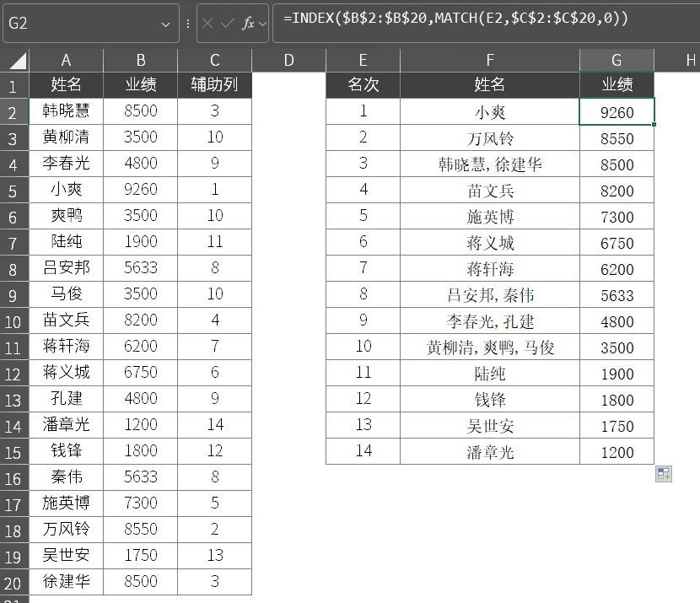The image size is (700, 603).
Task: Click helper value 14 in column C
Action: pos(215,424)
